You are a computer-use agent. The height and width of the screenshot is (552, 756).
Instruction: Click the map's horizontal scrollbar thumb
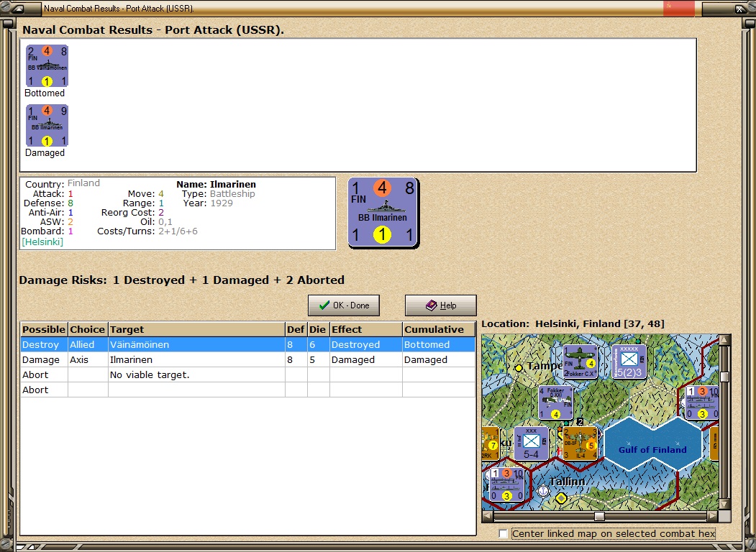click(599, 516)
